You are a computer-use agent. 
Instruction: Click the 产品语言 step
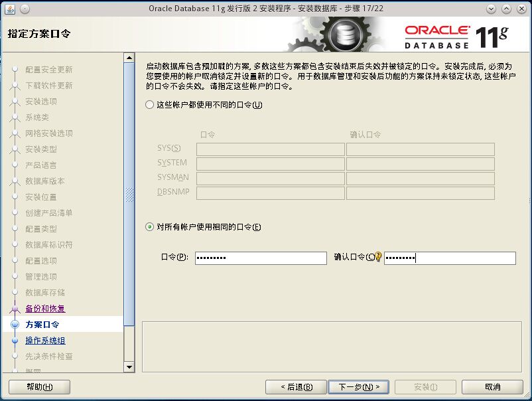pyautogui.click(x=41, y=165)
